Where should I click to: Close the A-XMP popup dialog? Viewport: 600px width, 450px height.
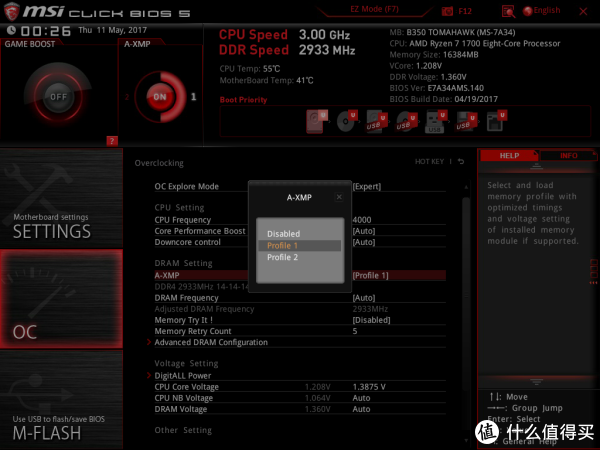point(339,197)
